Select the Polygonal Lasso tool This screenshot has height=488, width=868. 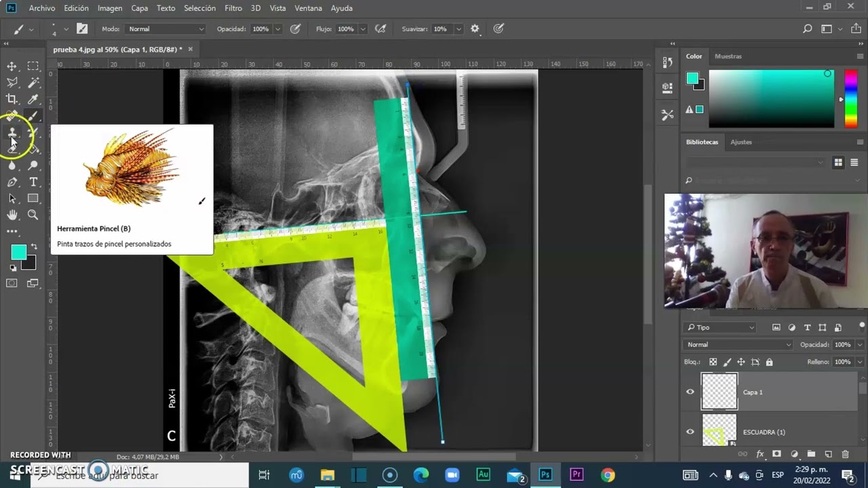(12, 83)
